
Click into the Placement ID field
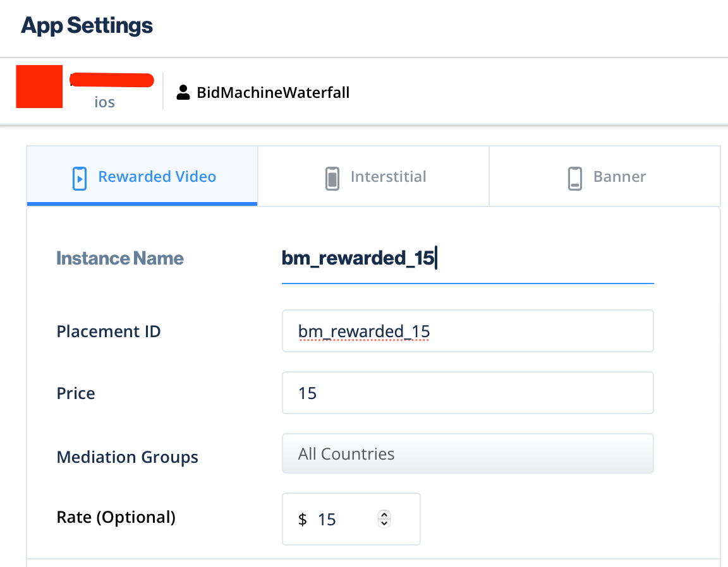pyautogui.click(x=468, y=331)
